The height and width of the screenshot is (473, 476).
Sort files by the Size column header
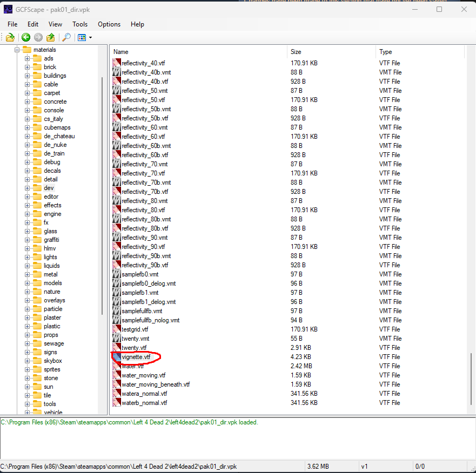[x=332, y=52]
